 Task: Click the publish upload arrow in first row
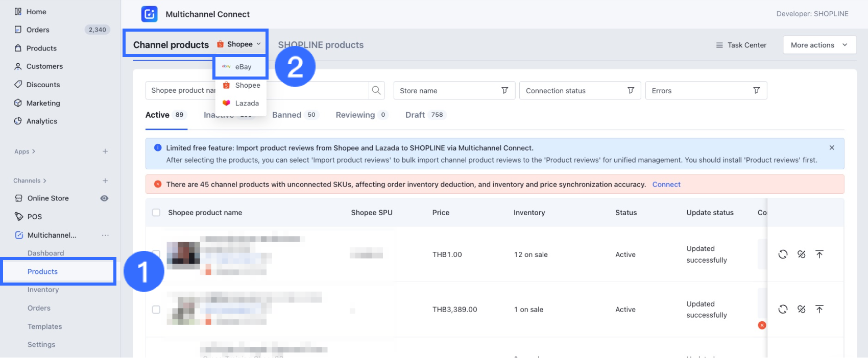[x=819, y=254]
